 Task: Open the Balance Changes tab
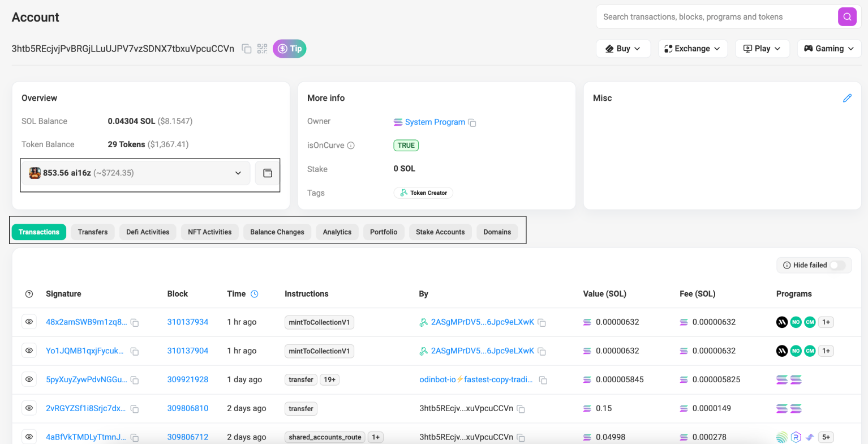(x=277, y=232)
